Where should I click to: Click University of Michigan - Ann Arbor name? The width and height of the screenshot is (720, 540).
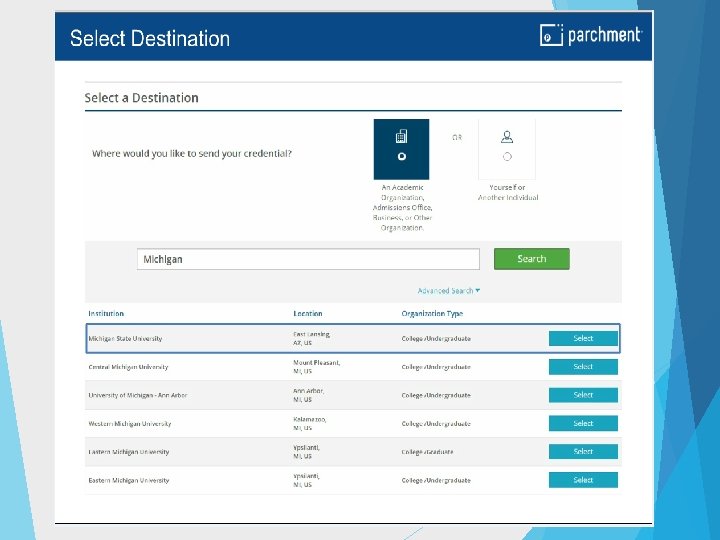pyautogui.click(x=138, y=395)
